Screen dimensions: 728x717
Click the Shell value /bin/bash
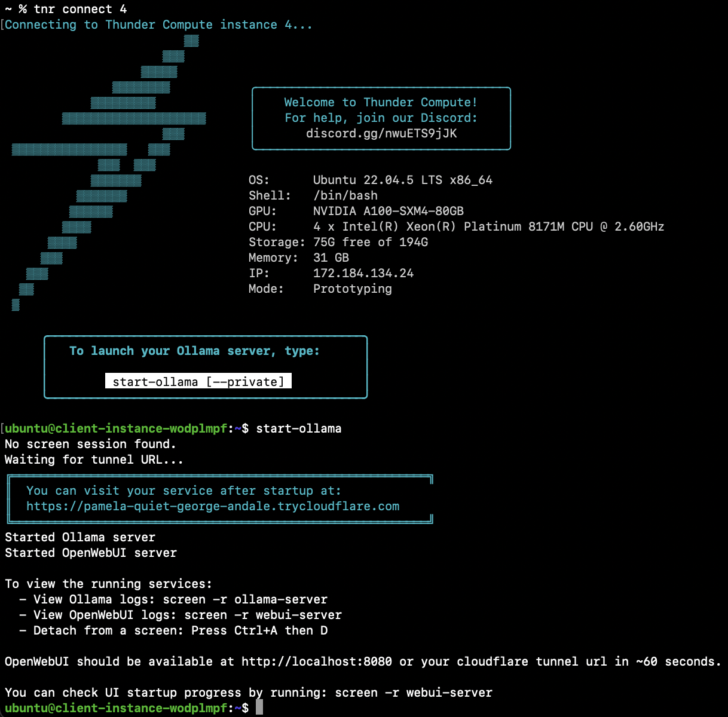tap(345, 195)
